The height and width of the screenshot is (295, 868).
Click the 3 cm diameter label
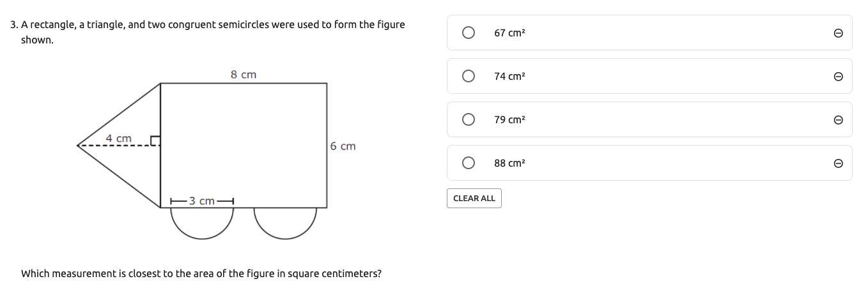[x=202, y=201]
